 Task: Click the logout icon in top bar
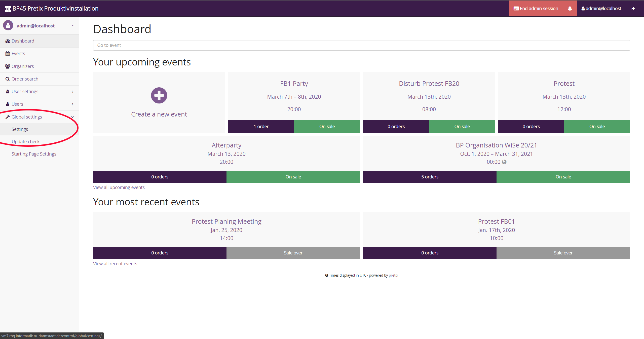(633, 9)
